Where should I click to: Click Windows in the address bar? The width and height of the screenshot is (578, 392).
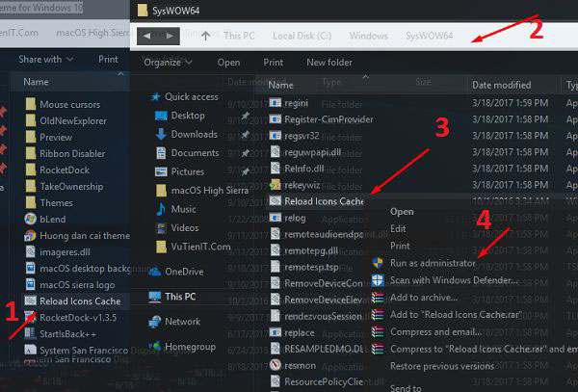[369, 36]
